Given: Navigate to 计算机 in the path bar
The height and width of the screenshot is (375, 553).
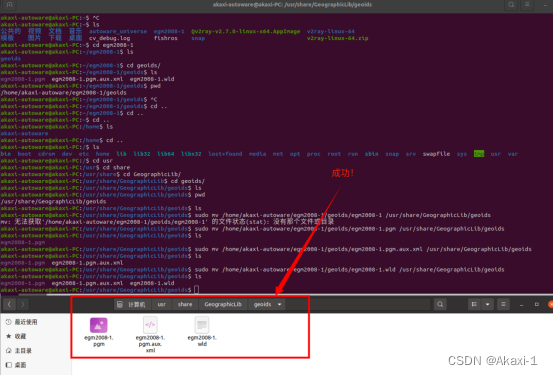Looking at the screenshot, I should pyautogui.click(x=136, y=304).
